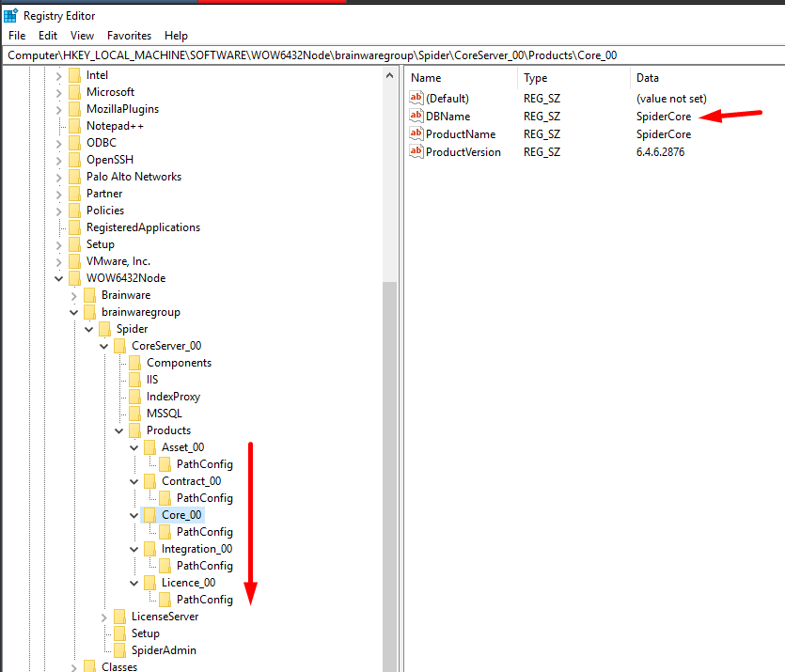The height and width of the screenshot is (672, 785).
Task: Select the Partner folder icon
Action: (x=74, y=194)
